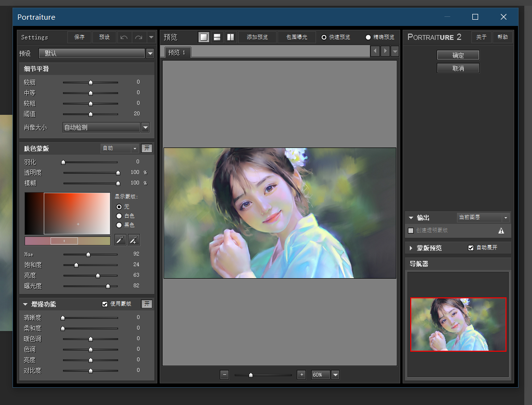Screen dimensions: 532x405
Task: Expand the 蒙版预览 section
Action: (x=411, y=248)
